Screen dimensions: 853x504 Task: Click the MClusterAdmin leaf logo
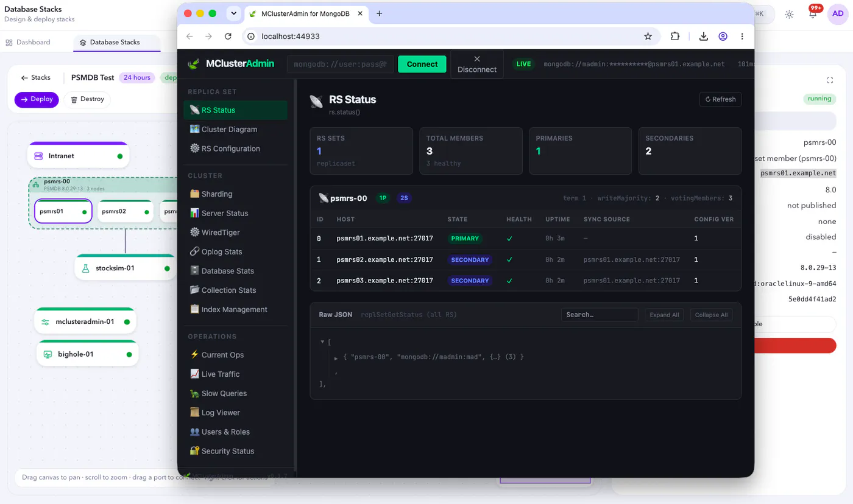[194, 64]
